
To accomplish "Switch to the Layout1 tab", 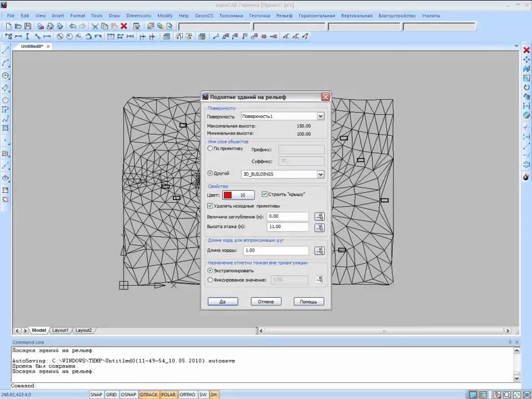I will coord(60,330).
